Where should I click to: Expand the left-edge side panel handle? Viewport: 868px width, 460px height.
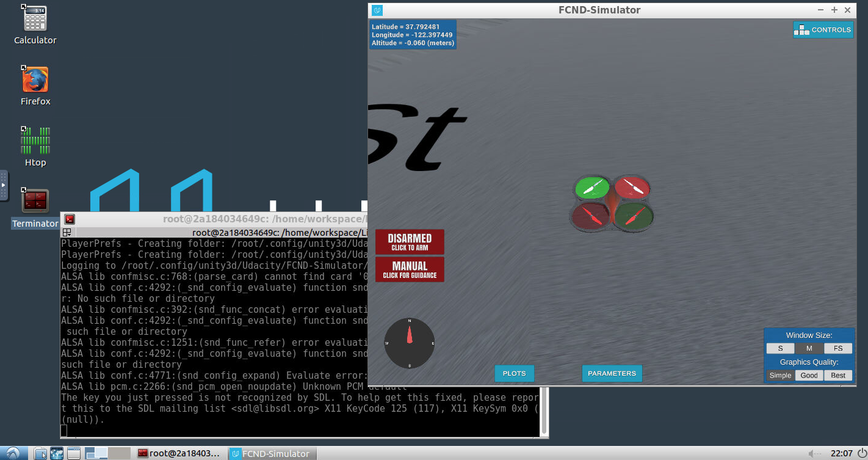[4, 185]
